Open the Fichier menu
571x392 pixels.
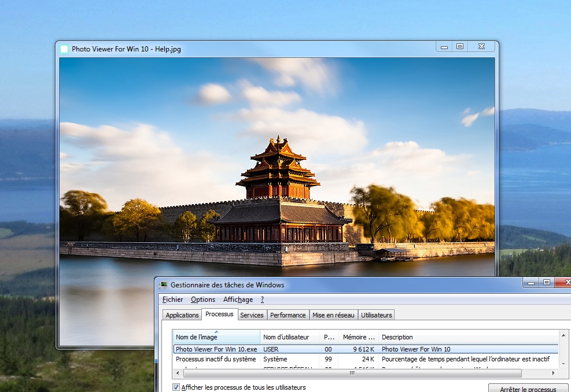point(172,299)
